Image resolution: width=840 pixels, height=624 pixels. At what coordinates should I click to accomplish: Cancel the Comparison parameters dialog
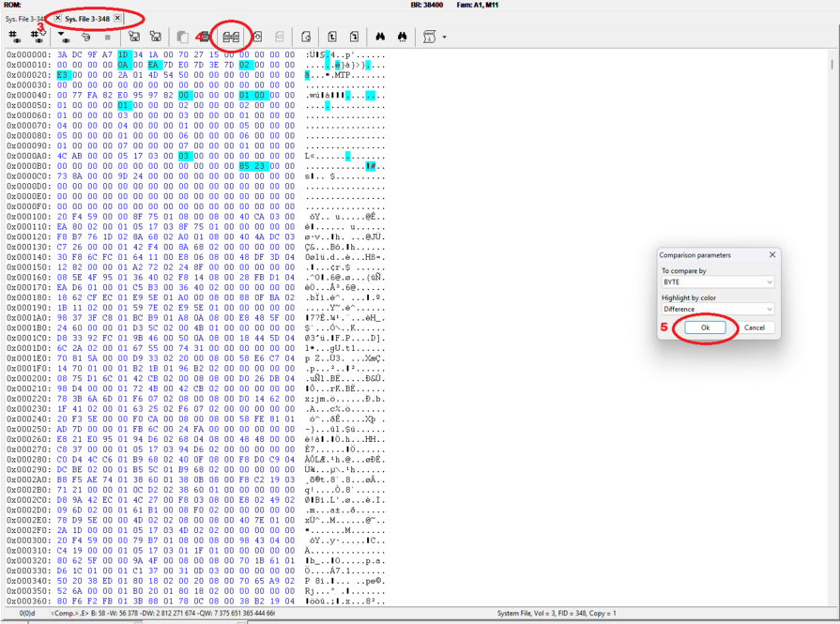click(754, 327)
